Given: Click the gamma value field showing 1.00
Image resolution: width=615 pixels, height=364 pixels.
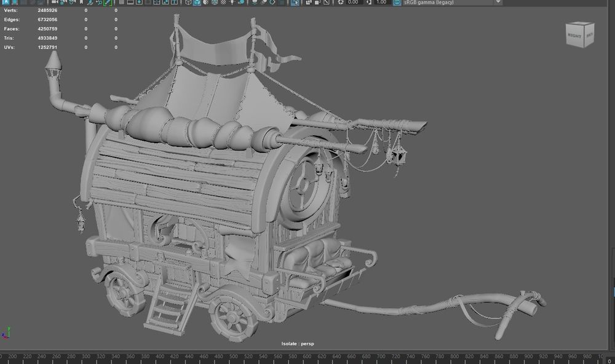Looking at the screenshot, I should [x=381, y=2].
